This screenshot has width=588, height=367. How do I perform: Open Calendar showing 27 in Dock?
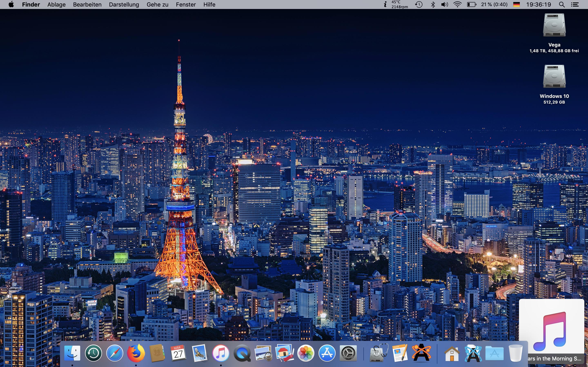coord(178,353)
